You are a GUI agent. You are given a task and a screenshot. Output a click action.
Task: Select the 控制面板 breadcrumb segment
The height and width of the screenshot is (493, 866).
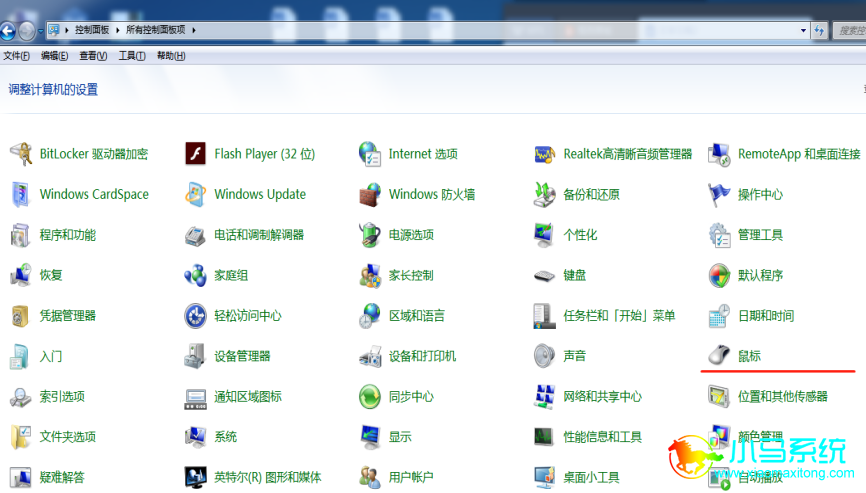coord(92,30)
